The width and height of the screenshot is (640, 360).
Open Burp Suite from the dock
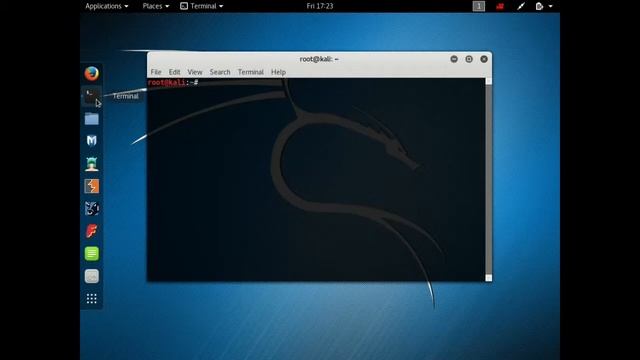[91, 186]
